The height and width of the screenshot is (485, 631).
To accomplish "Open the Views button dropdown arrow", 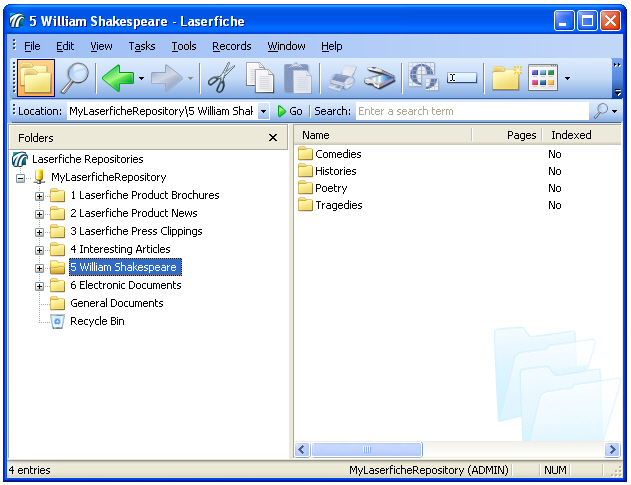I will (x=567, y=78).
